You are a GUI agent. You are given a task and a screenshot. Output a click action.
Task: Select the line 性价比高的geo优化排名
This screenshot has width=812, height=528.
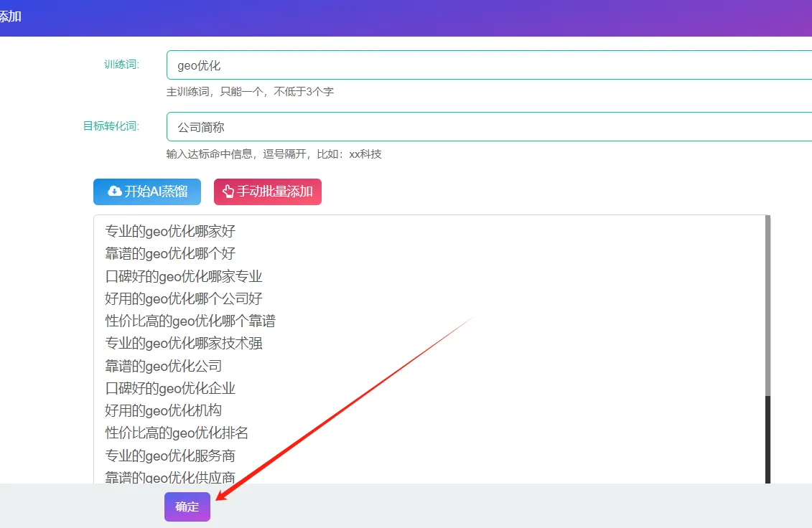pos(177,433)
